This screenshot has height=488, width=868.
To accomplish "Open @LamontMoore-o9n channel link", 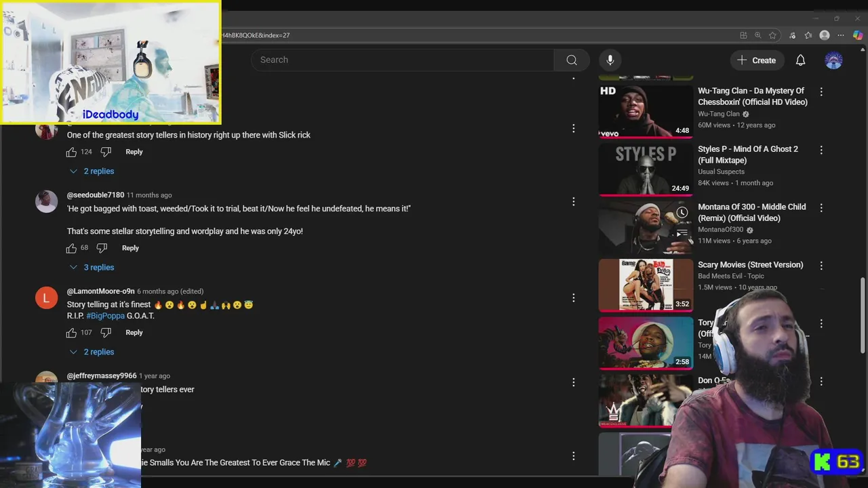I will point(100,291).
